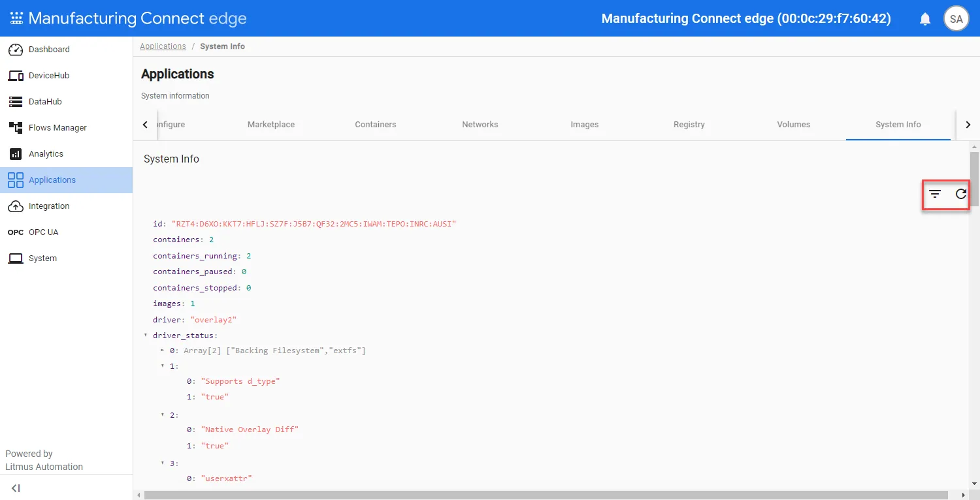Click the Dashboard gauge icon
Viewport: 980px width, 500px height.
(x=16, y=50)
